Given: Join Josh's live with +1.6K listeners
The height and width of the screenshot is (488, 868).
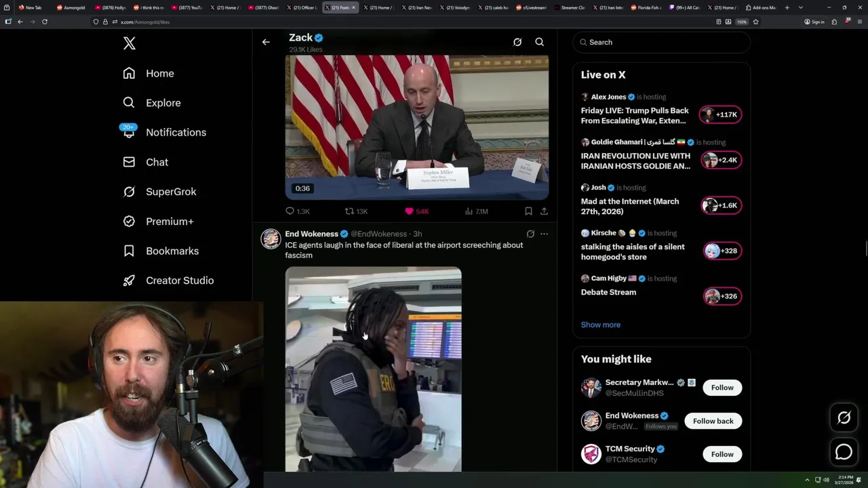Looking at the screenshot, I should tap(721, 205).
